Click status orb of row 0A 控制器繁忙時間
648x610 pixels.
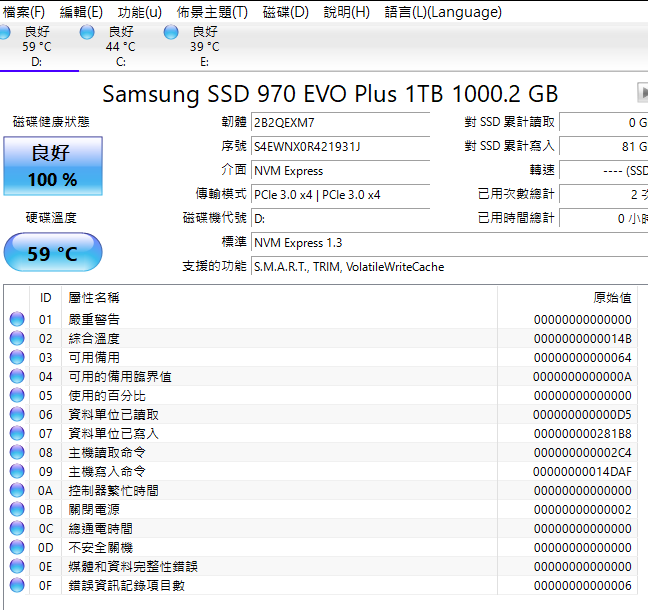tap(17, 490)
